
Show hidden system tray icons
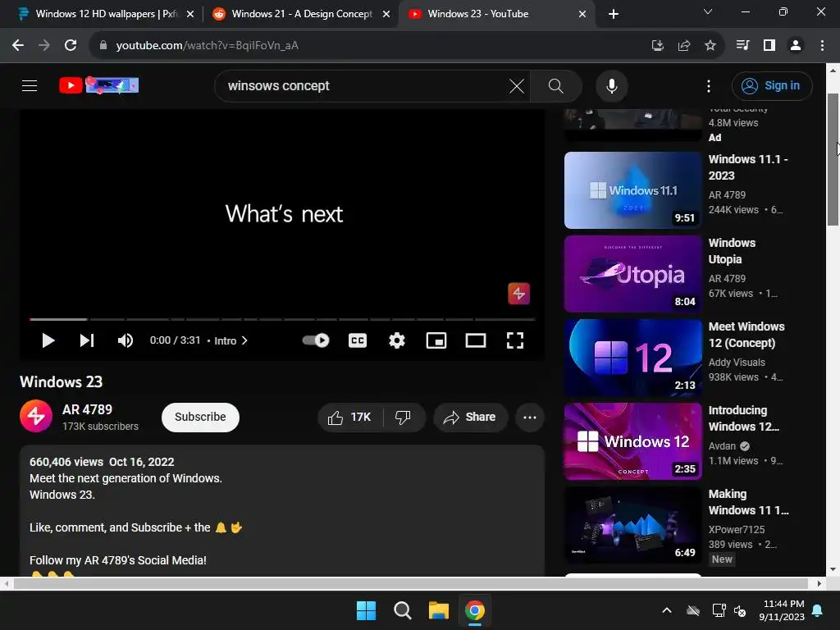667,610
